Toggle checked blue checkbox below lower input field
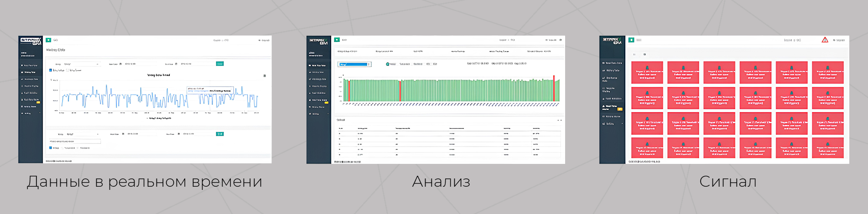Viewport: 868px width, 214px height. click(51, 148)
